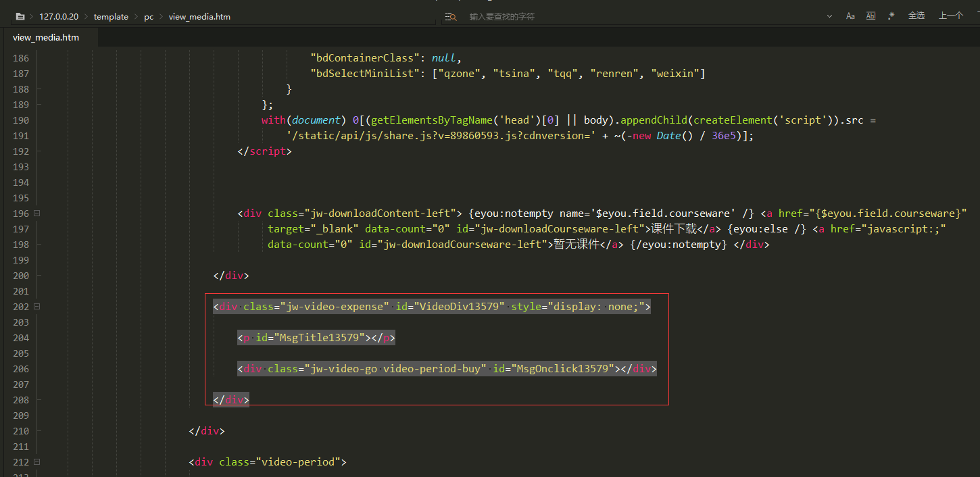Viewport: 980px width, 477px height.
Task: Click the 全选 (select all) button
Action: point(916,16)
